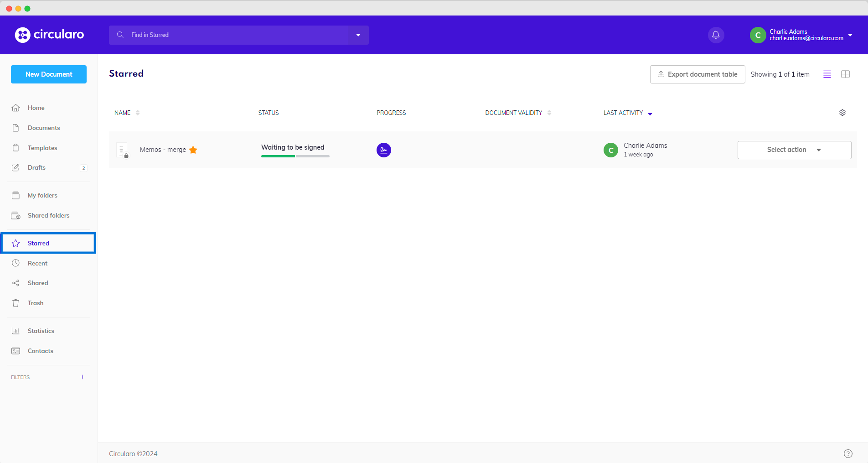
Task: Expand the Charlie Adams account menu
Action: point(850,35)
